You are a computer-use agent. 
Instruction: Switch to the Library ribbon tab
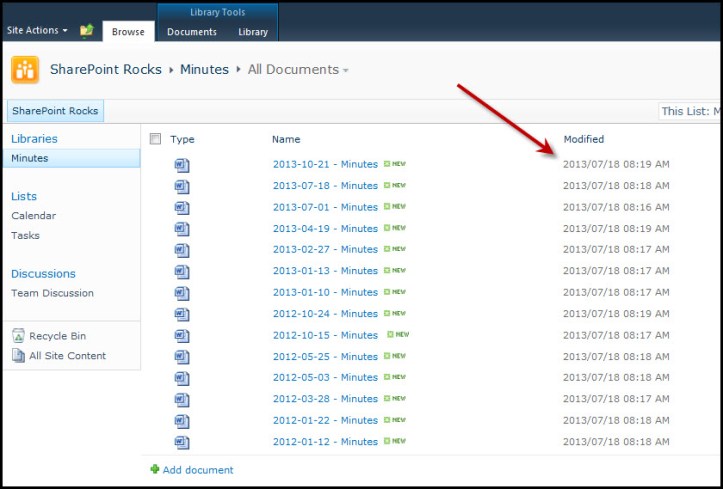click(253, 32)
